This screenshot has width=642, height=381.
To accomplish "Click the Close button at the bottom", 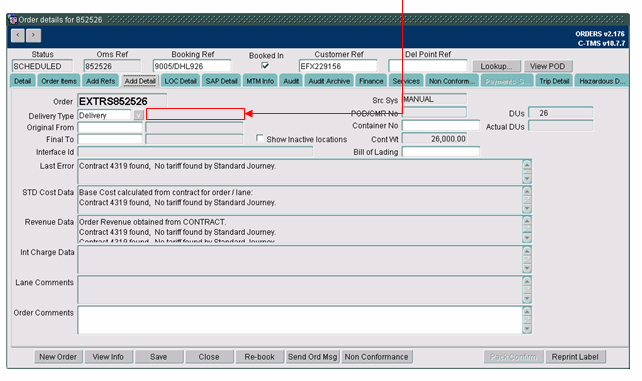I will (209, 357).
